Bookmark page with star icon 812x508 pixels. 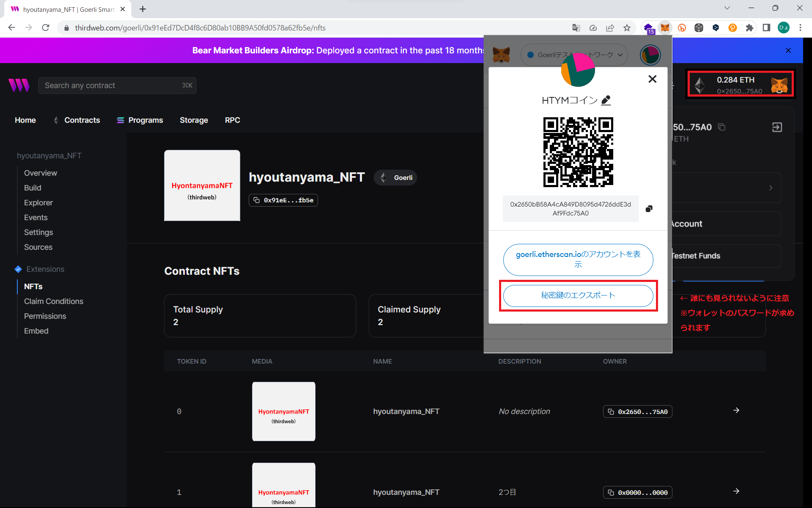627,28
